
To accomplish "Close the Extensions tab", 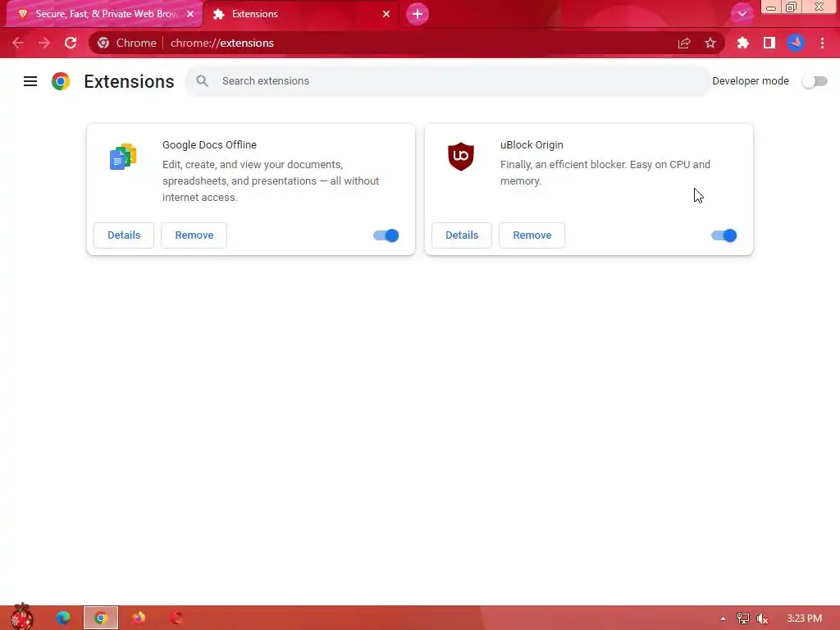I will (x=386, y=14).
